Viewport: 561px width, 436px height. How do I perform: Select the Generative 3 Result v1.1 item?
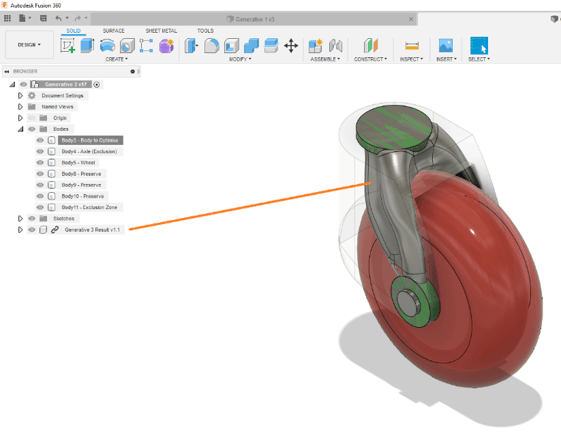tap(92, 230)
